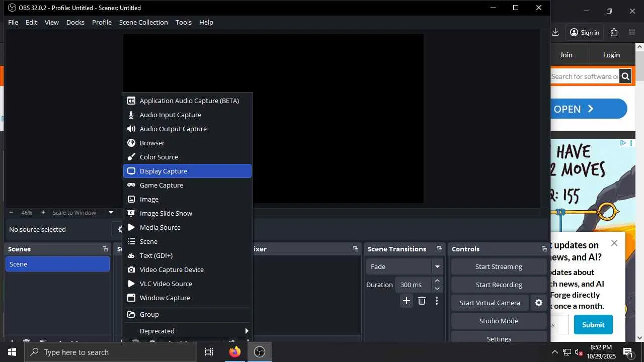
Task: Add a scene transition with plus icon
Action: coord(407,301)
